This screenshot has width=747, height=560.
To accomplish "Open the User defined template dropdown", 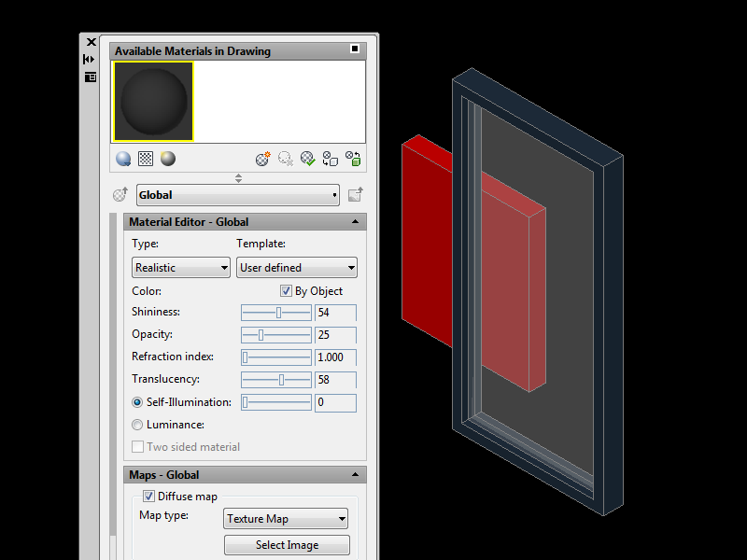I will (x=297, y=268).
